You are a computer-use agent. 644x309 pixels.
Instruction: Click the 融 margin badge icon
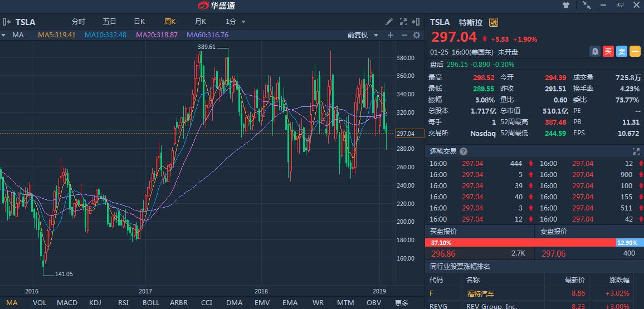494,22
